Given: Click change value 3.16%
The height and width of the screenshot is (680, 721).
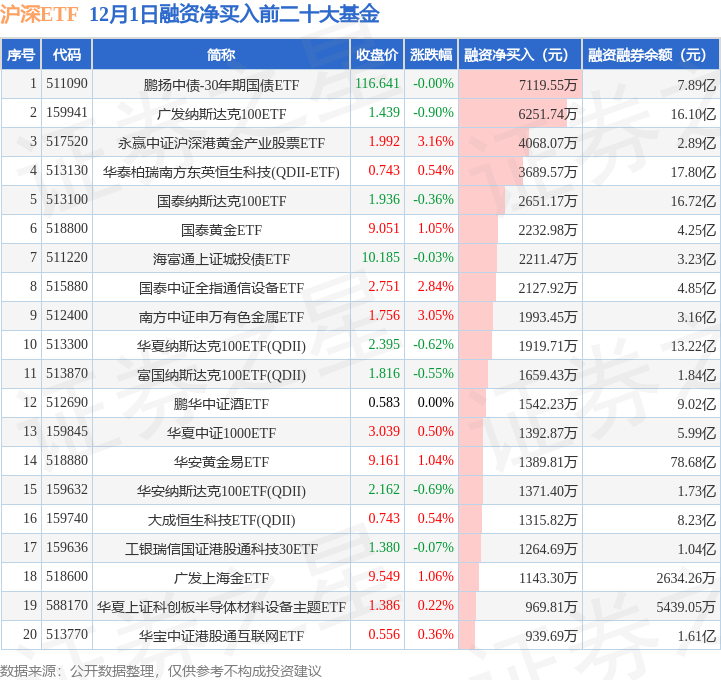Looking at the screenshot, I should (435, 142).
